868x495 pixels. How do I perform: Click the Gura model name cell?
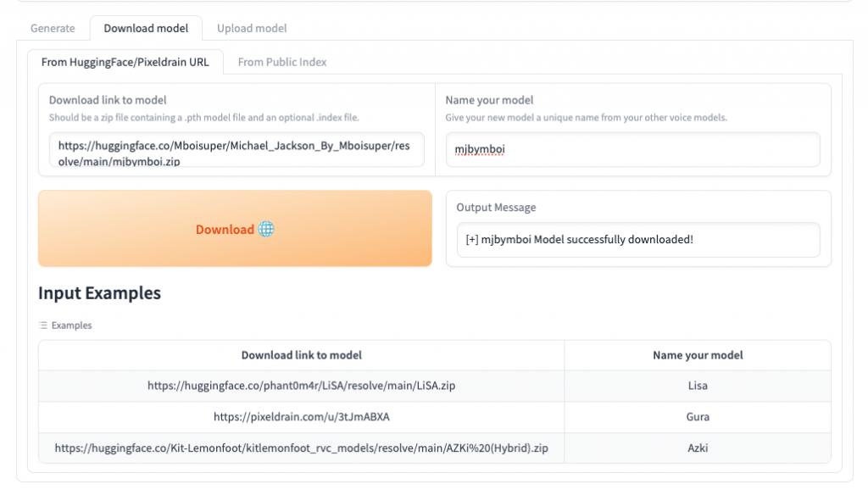coord(698,417)
